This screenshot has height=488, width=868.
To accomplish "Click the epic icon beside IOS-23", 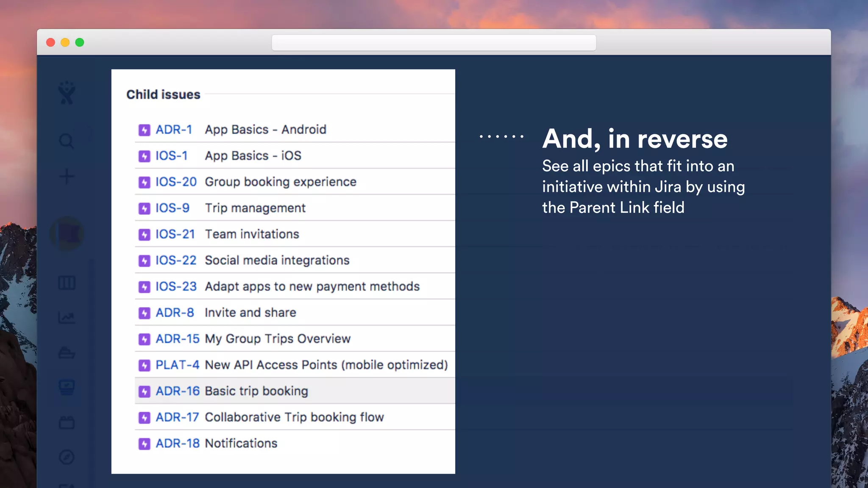I will [145, 287].
